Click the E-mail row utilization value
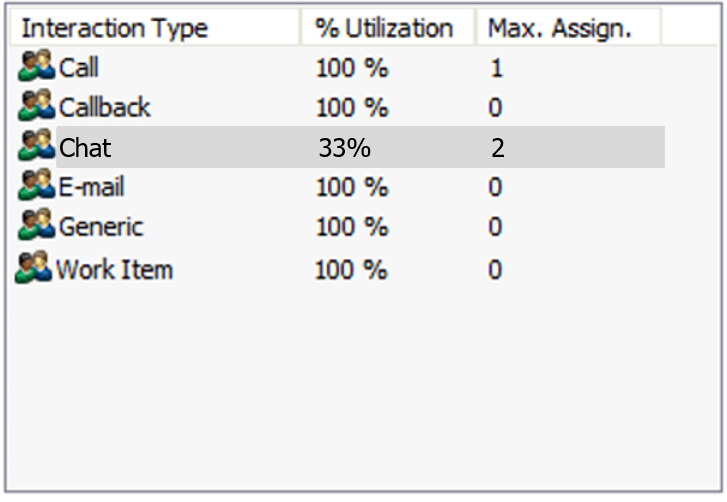The width and height of the screenshot is (727, 502). [351, 187]
